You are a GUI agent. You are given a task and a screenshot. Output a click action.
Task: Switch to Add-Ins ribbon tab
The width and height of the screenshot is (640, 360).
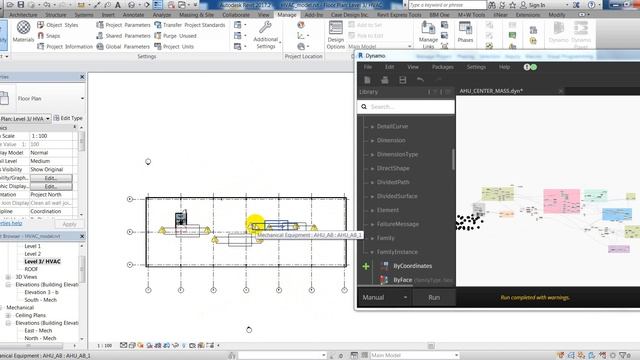coord(313,15)
